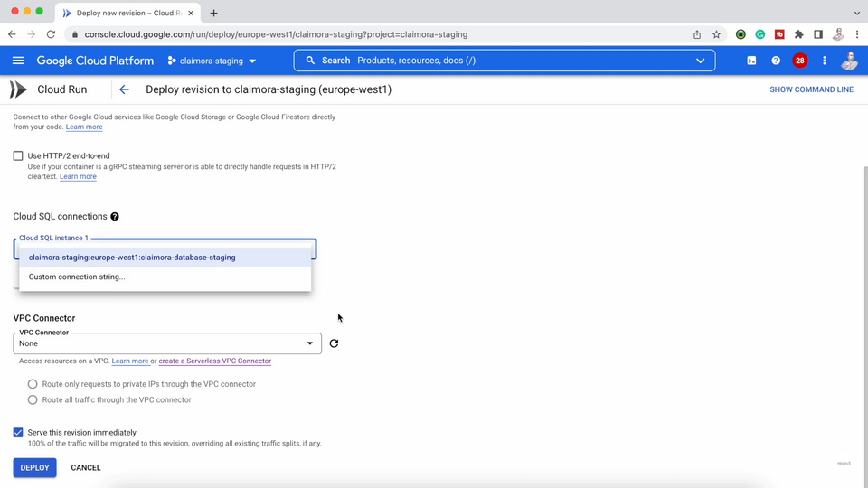Choose claimora-database-staging instance option
This screenshot has height=488, width=868.
[x=165, y=258]
